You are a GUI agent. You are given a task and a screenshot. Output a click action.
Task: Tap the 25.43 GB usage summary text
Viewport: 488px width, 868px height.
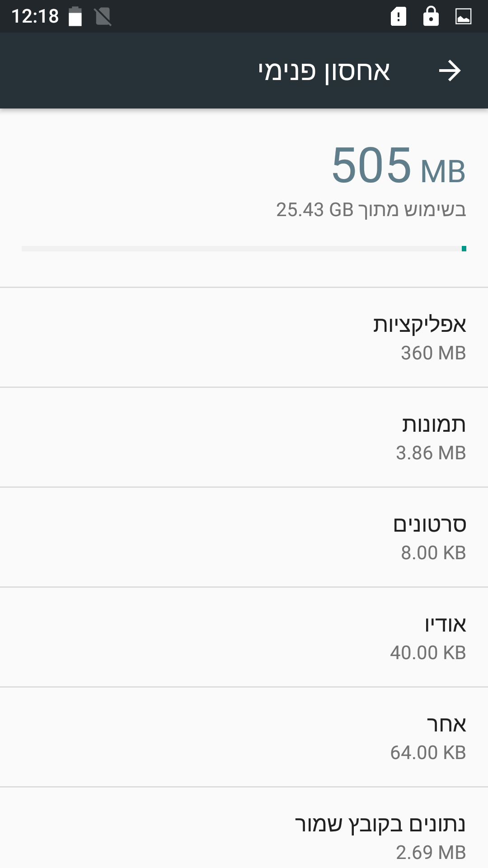371,210
